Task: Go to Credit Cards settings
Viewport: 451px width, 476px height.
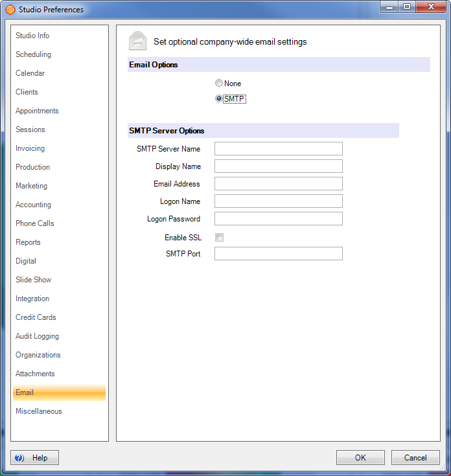Action: coord(36,317)
